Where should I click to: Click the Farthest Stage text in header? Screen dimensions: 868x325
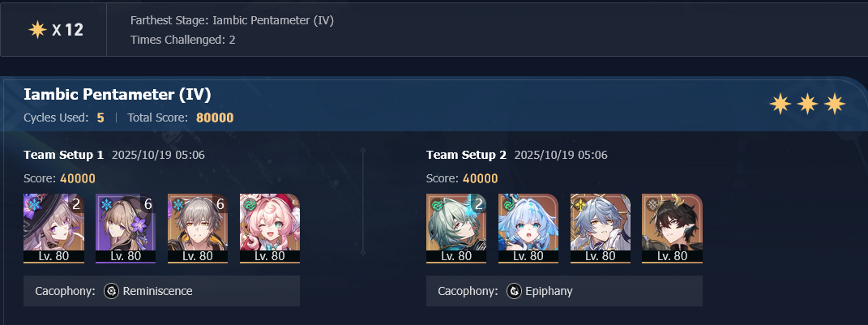[232, 21]
